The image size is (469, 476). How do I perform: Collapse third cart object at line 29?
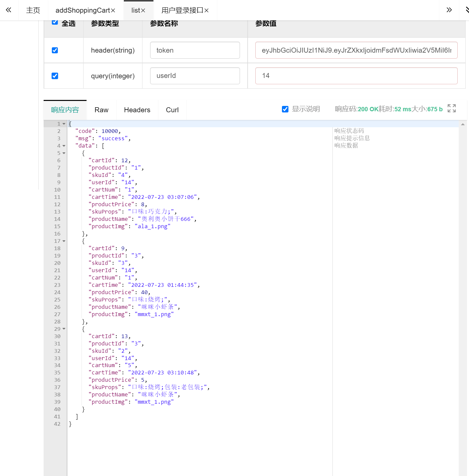[x=64, y=329]
